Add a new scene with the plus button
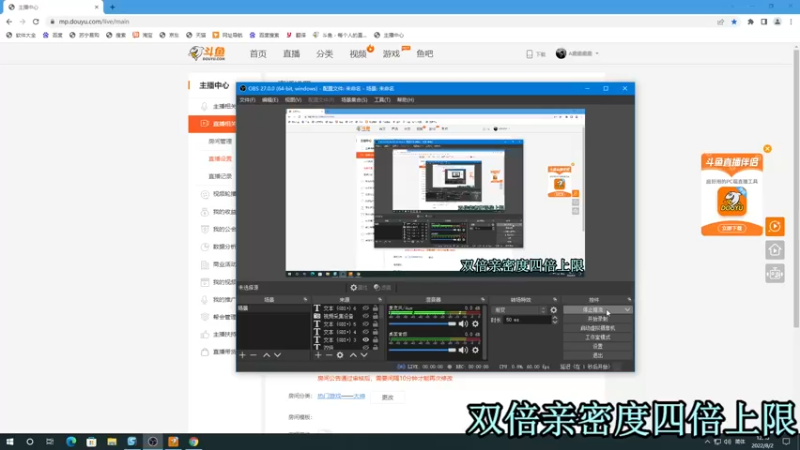The image size is (800, 450). click(242, 355)
